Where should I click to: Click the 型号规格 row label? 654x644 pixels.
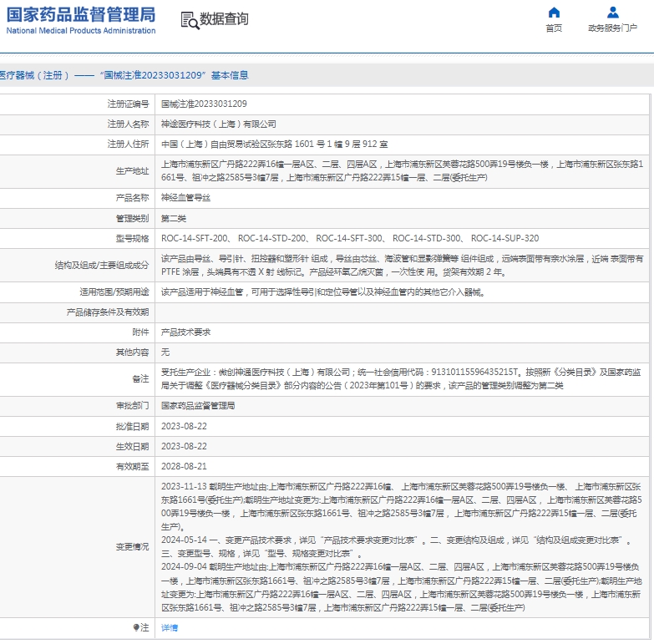132,238
